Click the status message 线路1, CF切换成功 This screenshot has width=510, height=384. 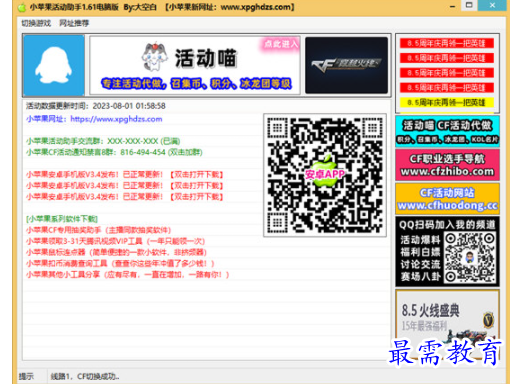pyautogui.click(x=85, y=376)
